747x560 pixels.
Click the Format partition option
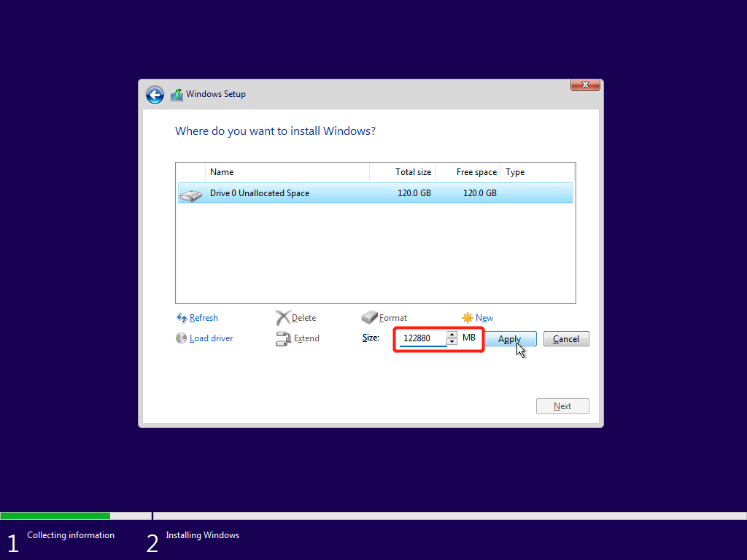[393, 318]
